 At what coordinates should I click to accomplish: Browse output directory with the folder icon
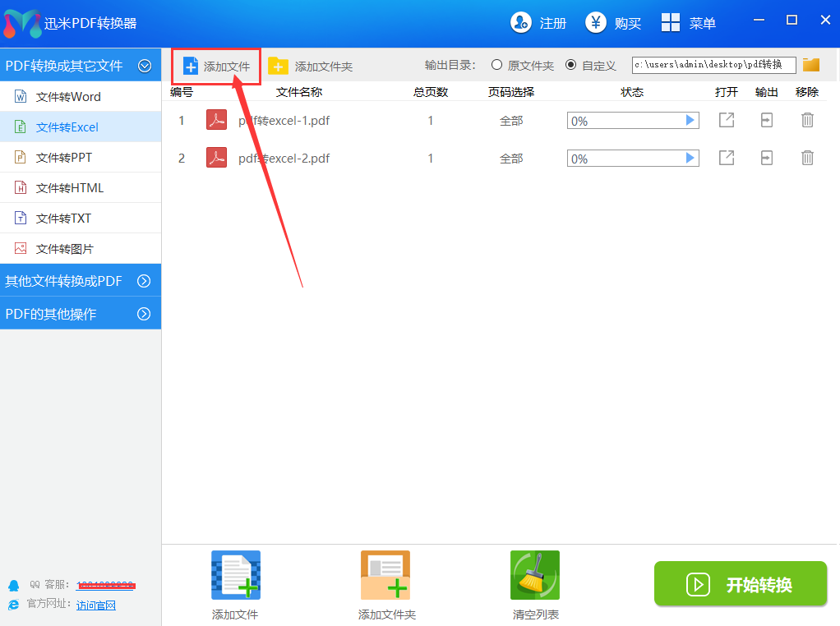pyautogui.click(x=811, y=65)
